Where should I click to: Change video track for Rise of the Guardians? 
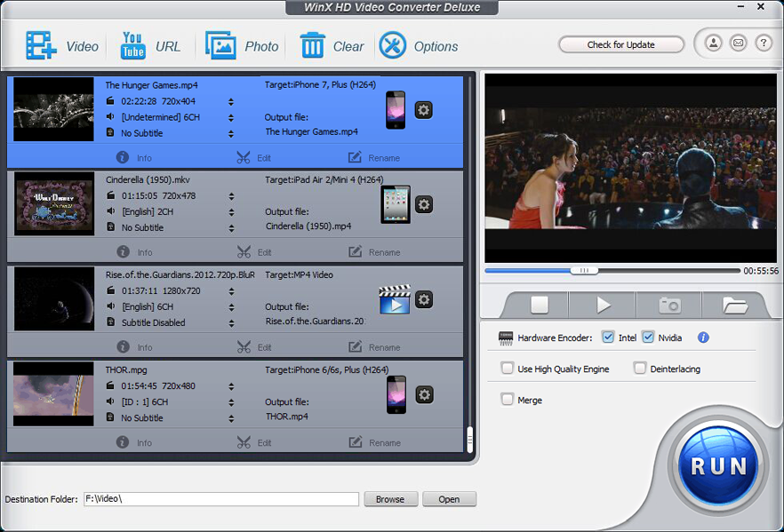point(231,291)
